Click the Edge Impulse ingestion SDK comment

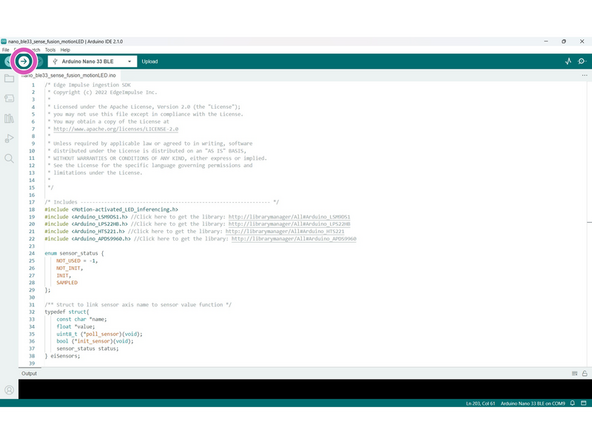[88, 85]
